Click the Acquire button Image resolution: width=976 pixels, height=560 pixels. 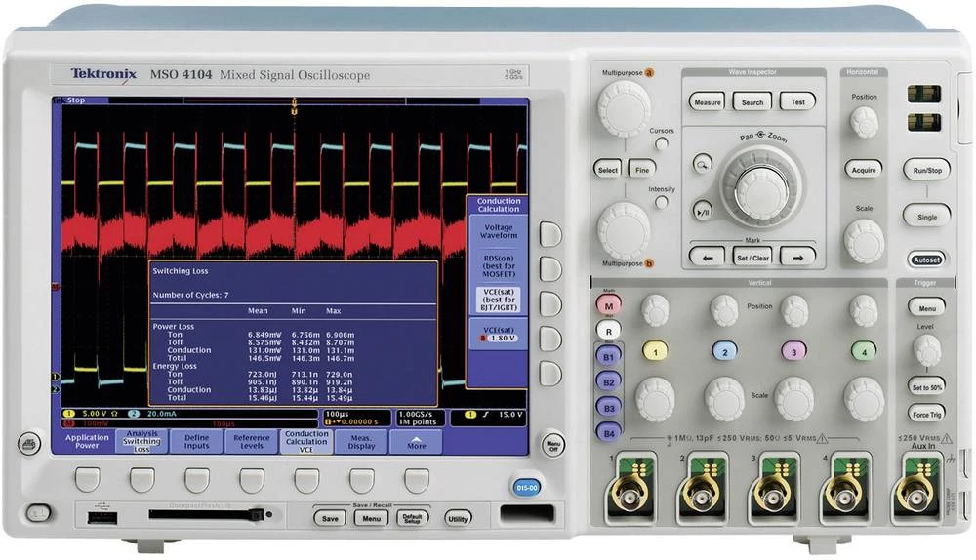864,169
